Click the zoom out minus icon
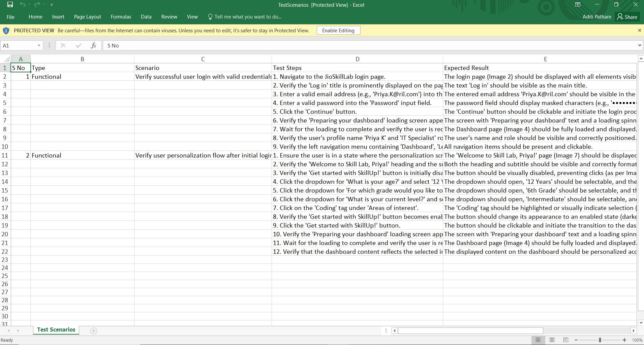The height and width of the screenshot is (345, 644). click(576, 340)
